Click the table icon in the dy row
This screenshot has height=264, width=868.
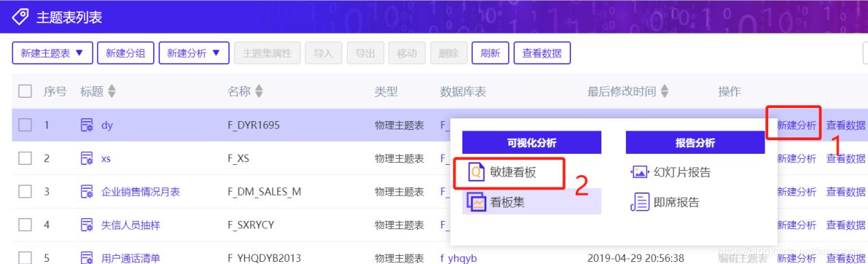[x=87, y=125]
